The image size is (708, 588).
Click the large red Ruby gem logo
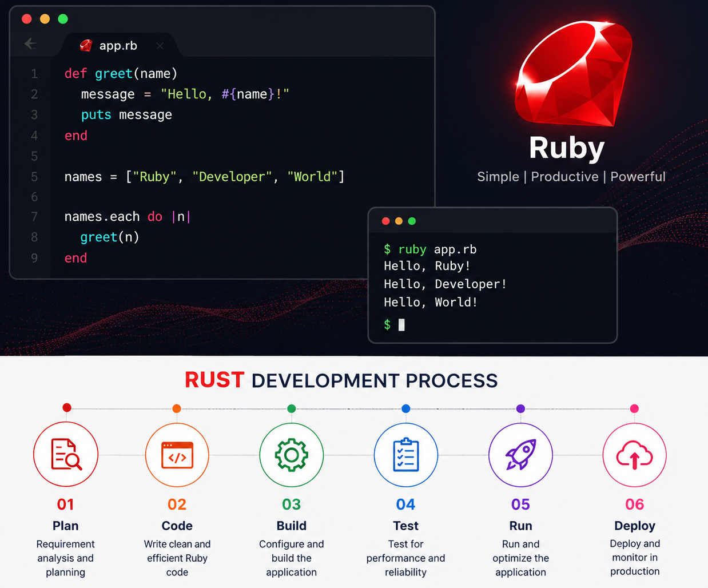coord(574,73)
